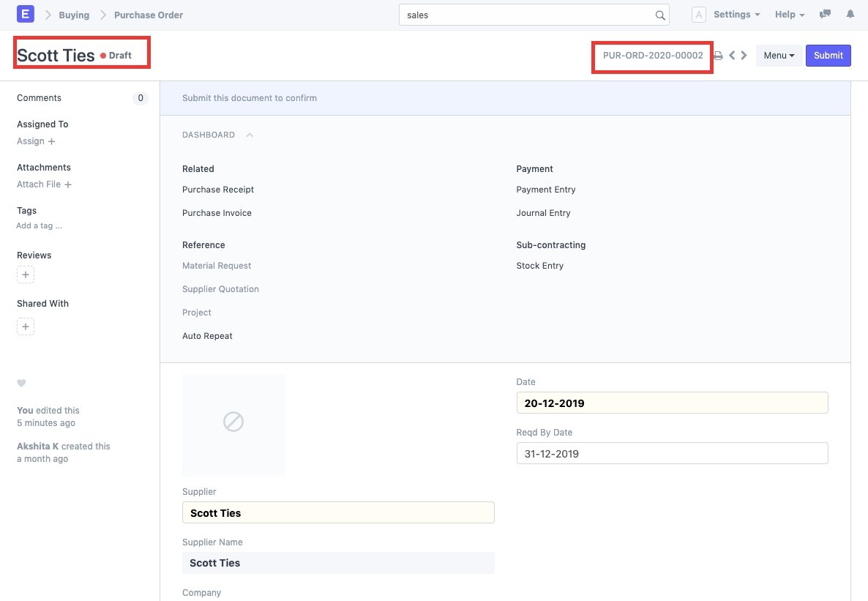This screenshot has height=601, width=868.
Task: Click the Reqd By Date field
Action: [x=672, y=453]
